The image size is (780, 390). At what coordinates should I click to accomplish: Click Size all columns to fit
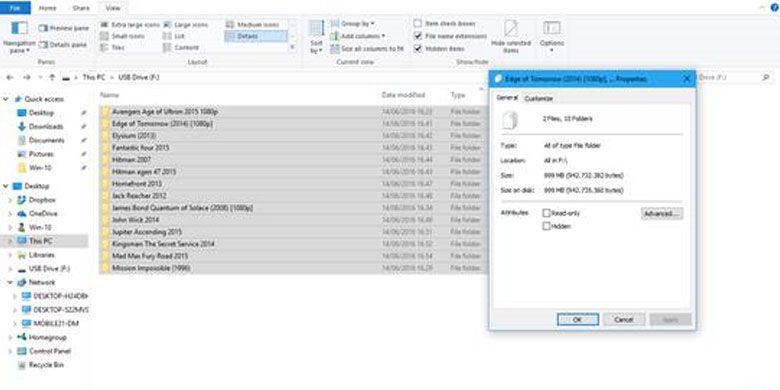point(367,49)
